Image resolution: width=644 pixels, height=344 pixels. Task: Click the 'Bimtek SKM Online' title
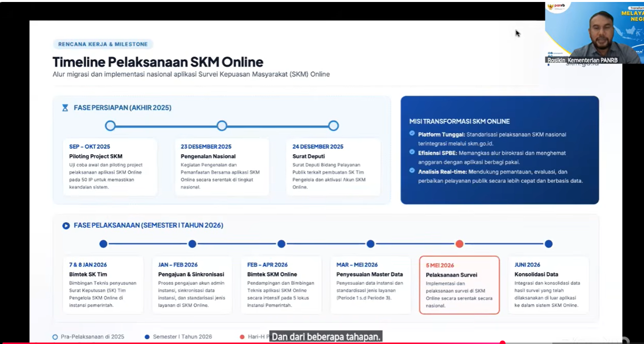(x=272, y=274)
